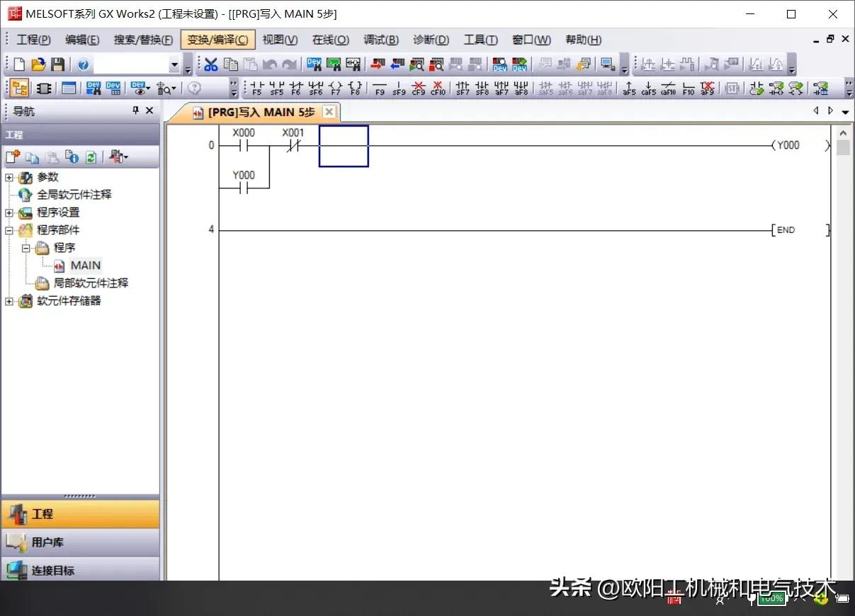Toggle the navigation window display button
The width and height of the screenshot is (855, 616).
coord(20,89)
